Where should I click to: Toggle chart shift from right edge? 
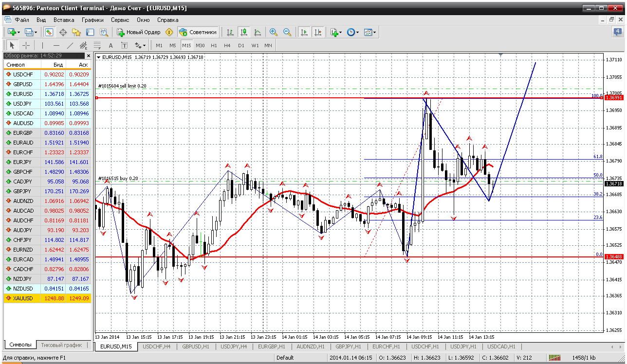(x=318, y=32)
